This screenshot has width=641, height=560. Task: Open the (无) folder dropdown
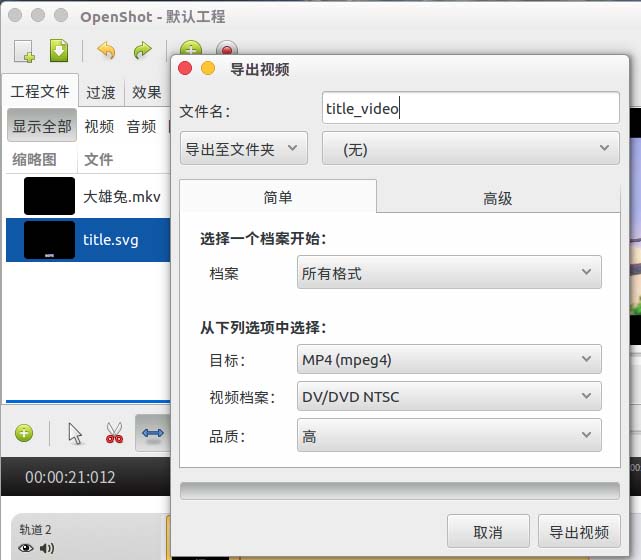(471, 148)
